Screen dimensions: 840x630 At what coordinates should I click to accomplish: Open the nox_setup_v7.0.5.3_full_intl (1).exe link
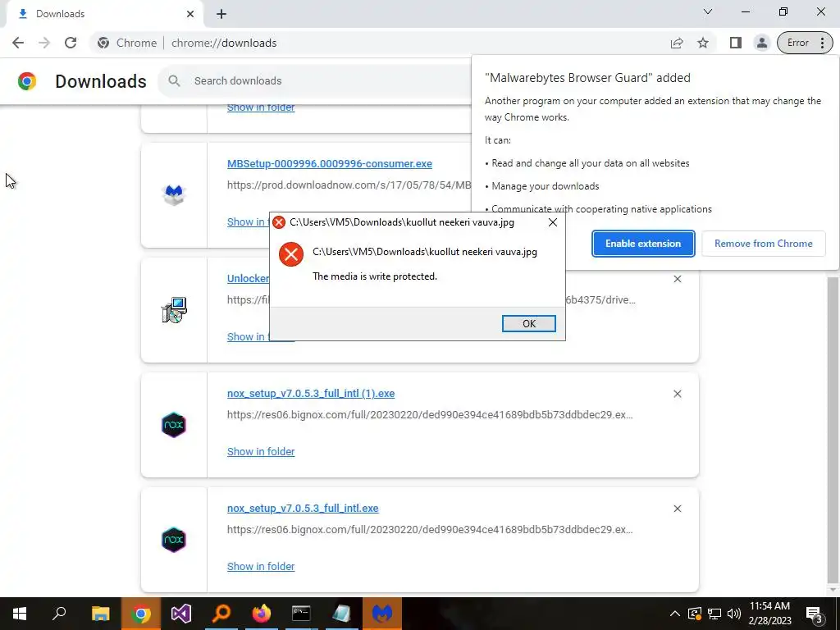(x=311, y=393)
